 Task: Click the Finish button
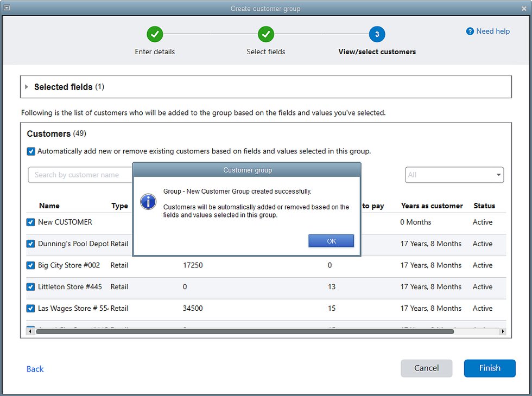pyautogui.click(x=489, y=368)
